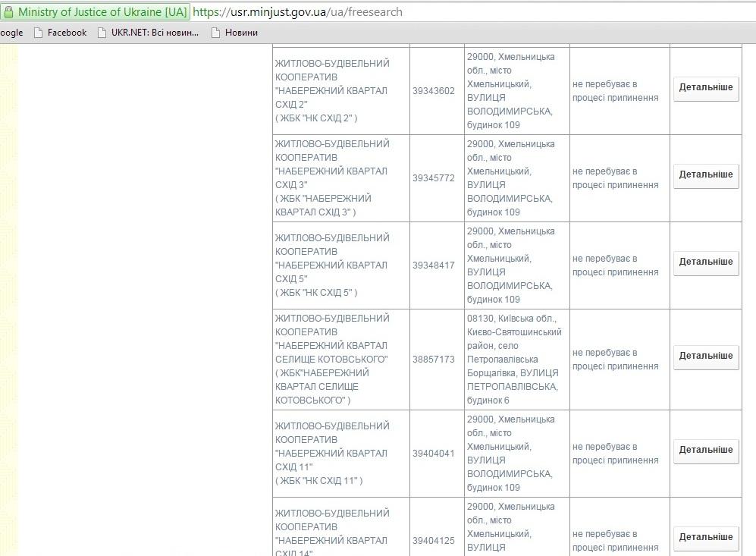Click Детальніше for code 39345772
This screenshot has width=756, height=556.
tap(706, 175)
